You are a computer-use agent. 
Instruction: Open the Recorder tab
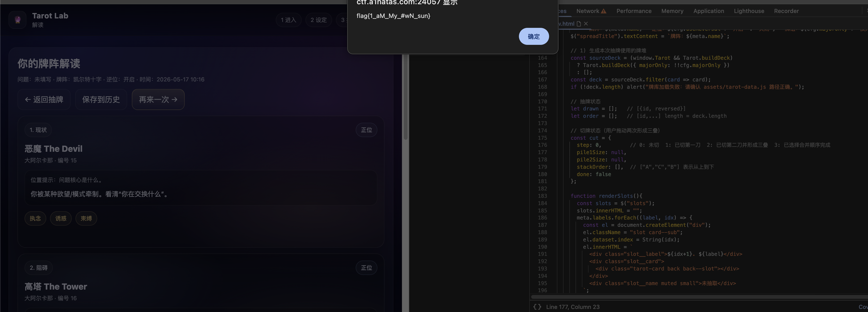tap(786, 11)
